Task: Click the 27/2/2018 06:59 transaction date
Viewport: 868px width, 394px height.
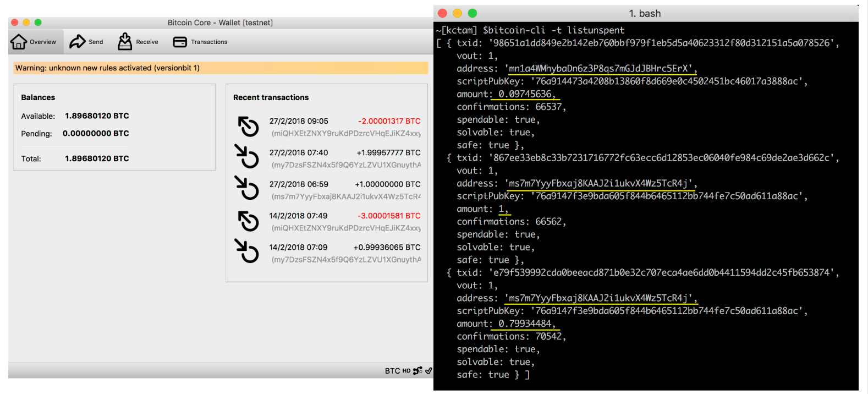Action: [299, 184]
